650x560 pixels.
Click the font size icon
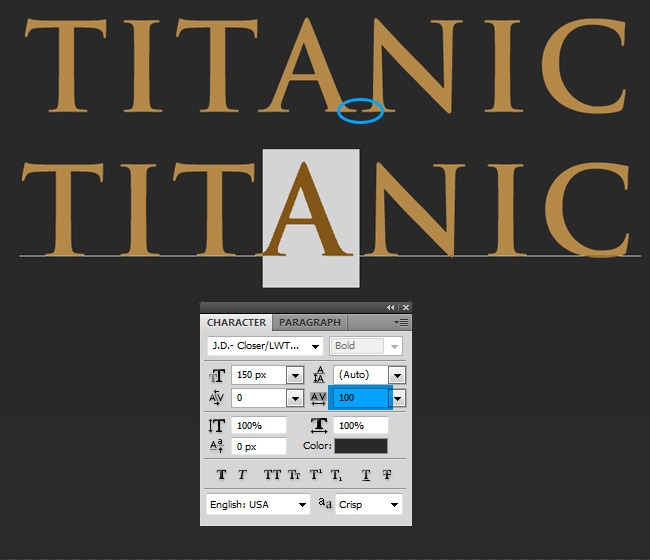[x=217, y=376]
